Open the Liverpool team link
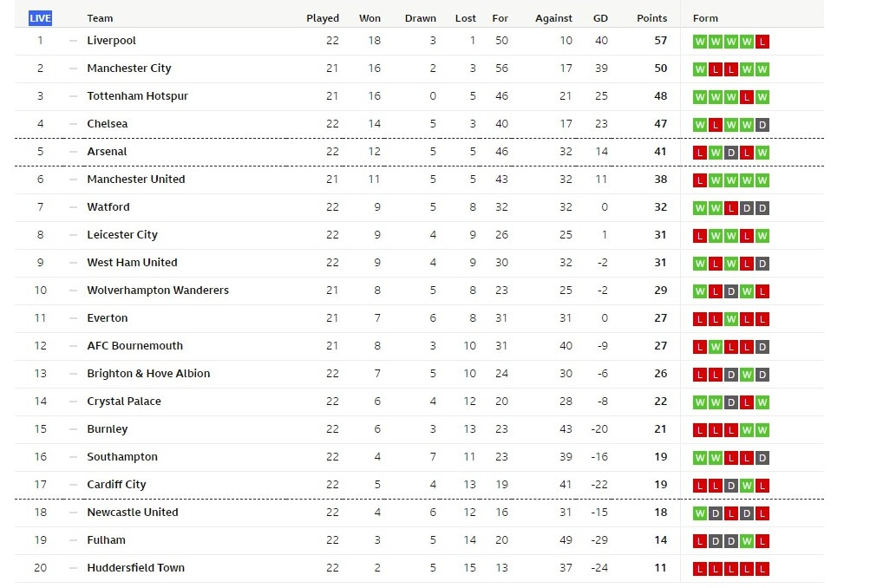 click(112, 41)
